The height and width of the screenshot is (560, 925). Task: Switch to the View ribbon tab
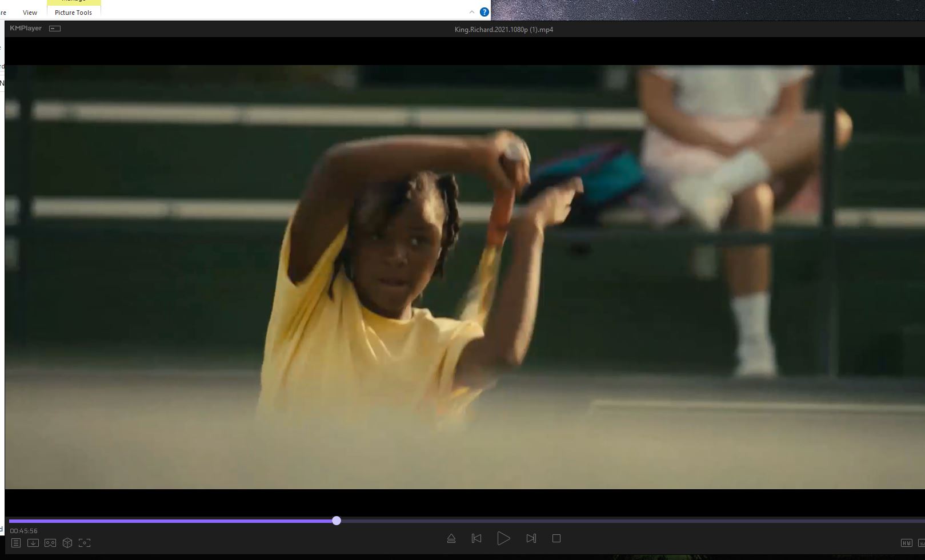(x=30, y=13)
